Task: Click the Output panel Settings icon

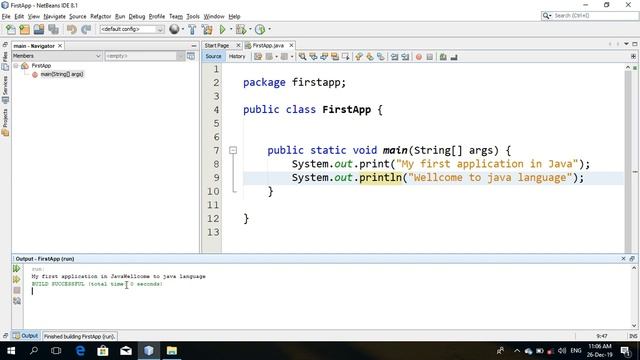Action: (x=17, y=301)
